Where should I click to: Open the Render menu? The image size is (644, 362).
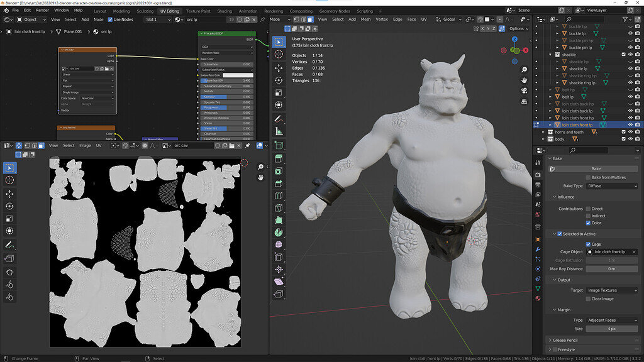click(x=42, y=9)
